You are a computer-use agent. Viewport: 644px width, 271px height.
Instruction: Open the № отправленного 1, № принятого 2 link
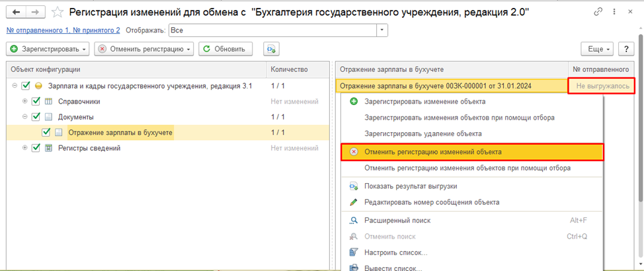pyautogui.click(x=63, y=30)
